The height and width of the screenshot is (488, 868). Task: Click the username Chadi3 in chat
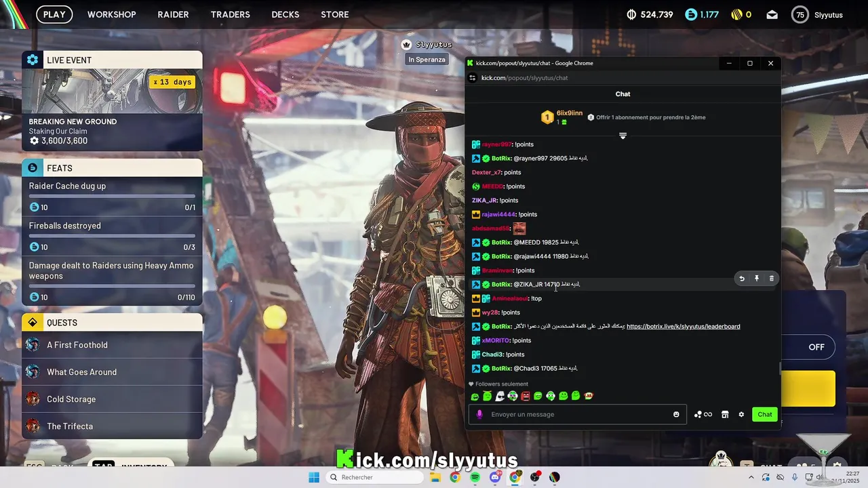pyautogui.click(x=492, y=354)
